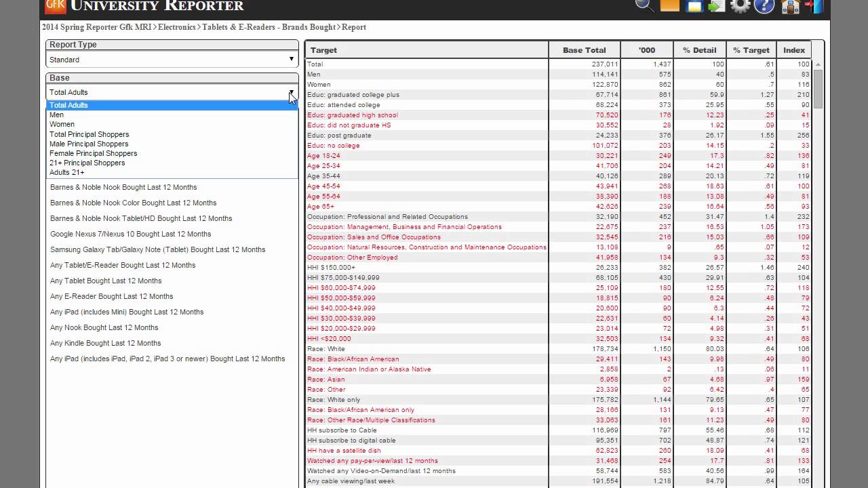The height and width of the screenshot is (488, 868).
Task: Select Any iPad (includes iPad, iPad 2, iPad 3) item
Action: 167,359
